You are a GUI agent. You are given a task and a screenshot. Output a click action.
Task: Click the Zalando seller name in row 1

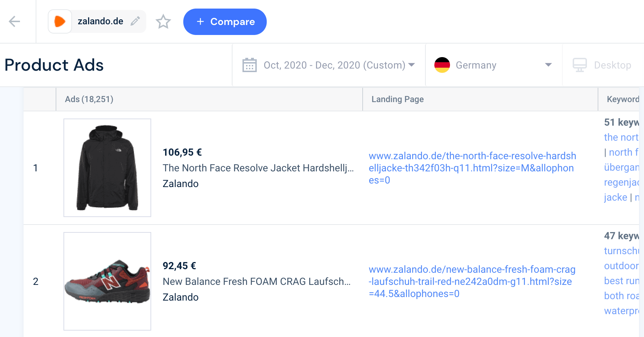[x=180, y=183]
